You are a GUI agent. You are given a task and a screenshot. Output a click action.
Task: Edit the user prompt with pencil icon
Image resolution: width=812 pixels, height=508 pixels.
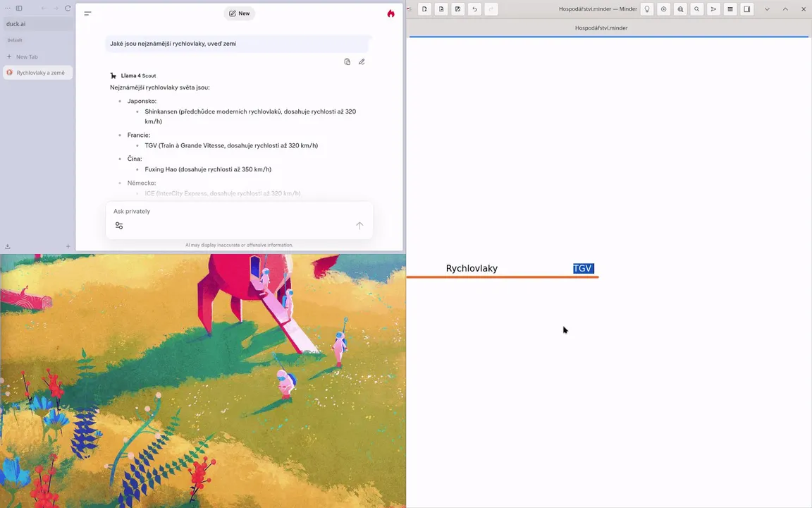(362, 61)
